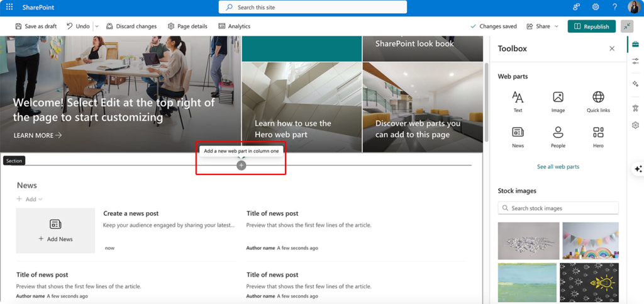
Task: Click the main page vertical scrollbar
Action: coord(486,103)
